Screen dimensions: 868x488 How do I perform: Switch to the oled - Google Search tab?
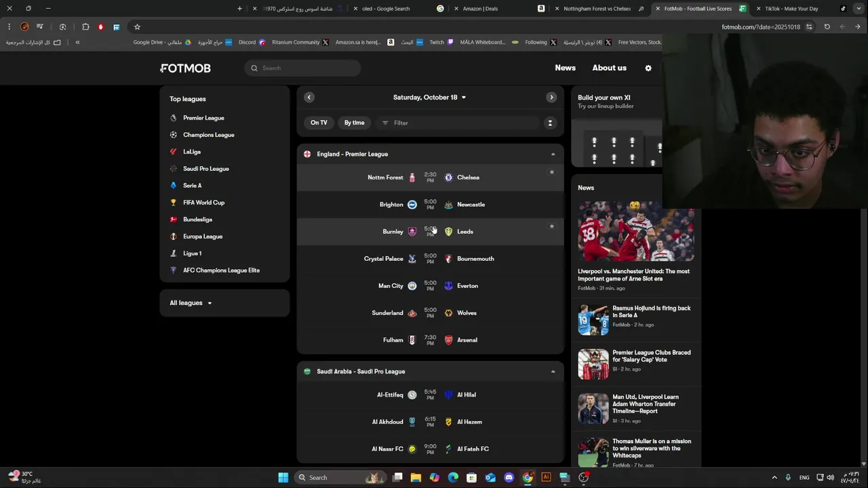click(x=397, y=9)
